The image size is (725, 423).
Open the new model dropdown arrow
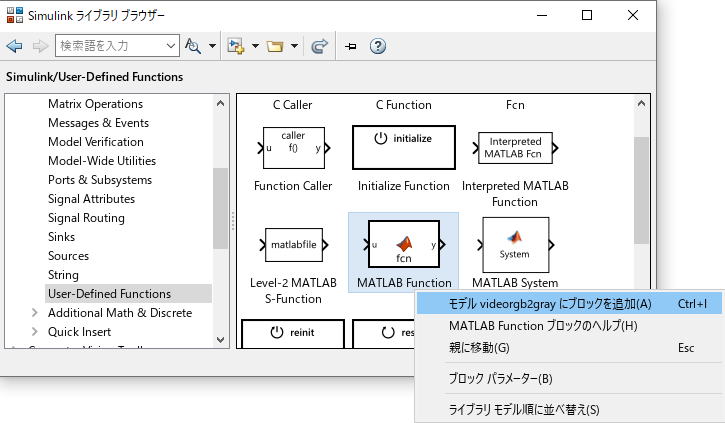[x=255, y=46]
